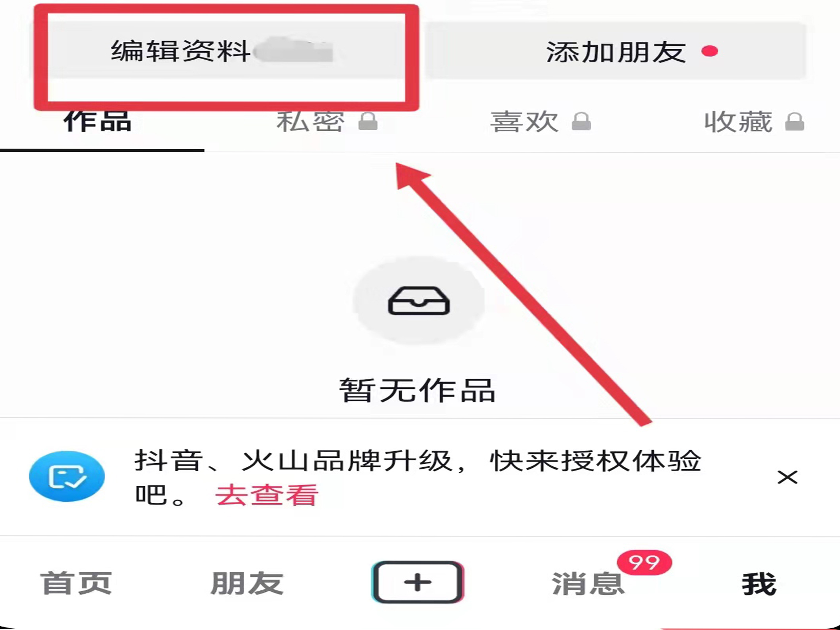Follow the 去查看 link
This screenshot has width=840, height=630.
point(266,495)
